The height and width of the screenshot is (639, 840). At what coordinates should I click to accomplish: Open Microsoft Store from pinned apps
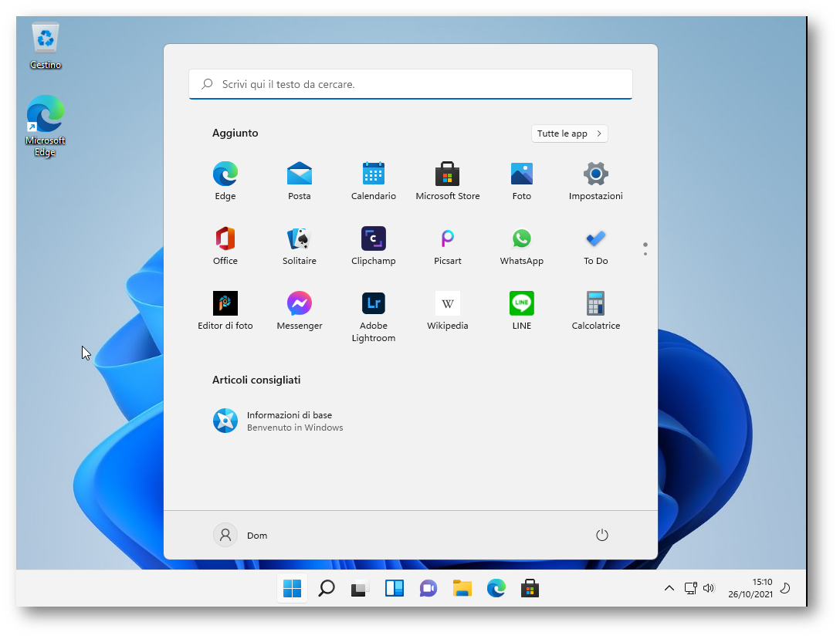(x=447, y=181)
